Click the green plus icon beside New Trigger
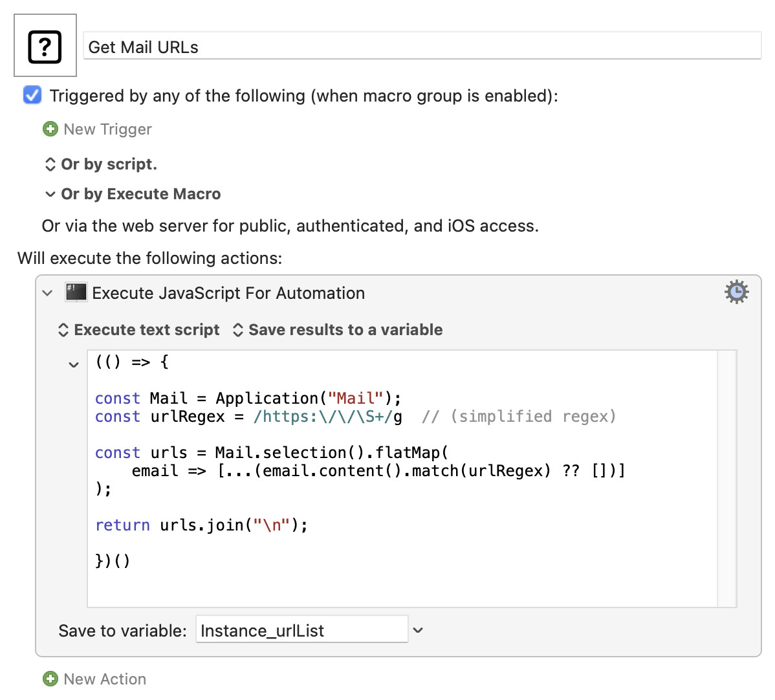775x700 pixels. (50, 129)
